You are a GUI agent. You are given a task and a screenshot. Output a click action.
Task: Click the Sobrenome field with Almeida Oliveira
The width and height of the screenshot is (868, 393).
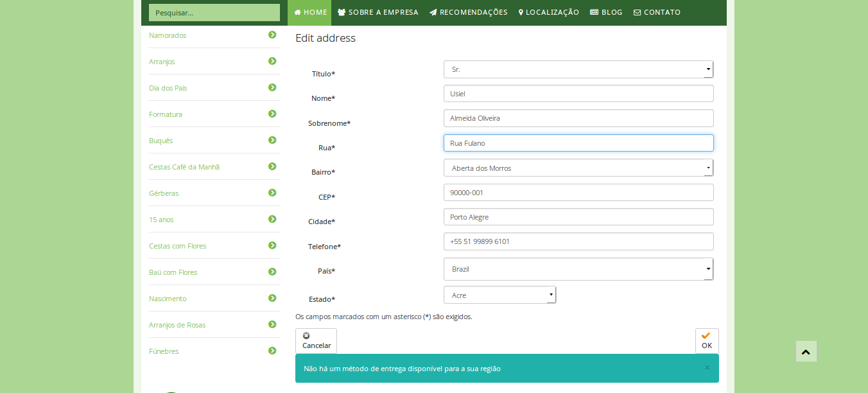pyautogui.click(x=578, y=118)
